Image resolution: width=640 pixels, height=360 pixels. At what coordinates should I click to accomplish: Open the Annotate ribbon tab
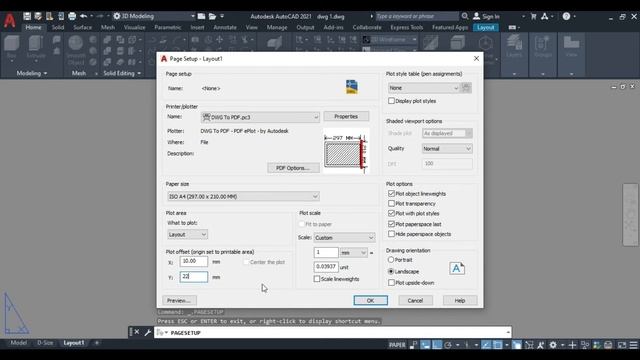point(225,27)
